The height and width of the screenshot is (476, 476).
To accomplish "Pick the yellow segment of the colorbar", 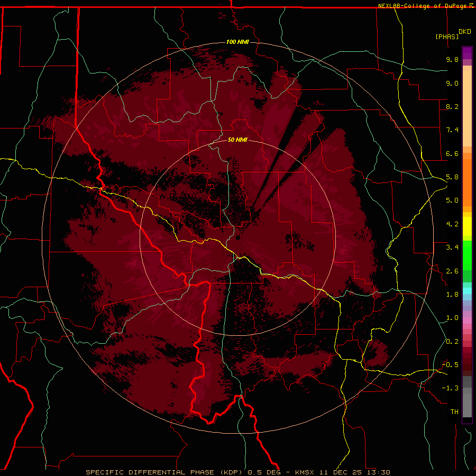I will click(467, 226).
